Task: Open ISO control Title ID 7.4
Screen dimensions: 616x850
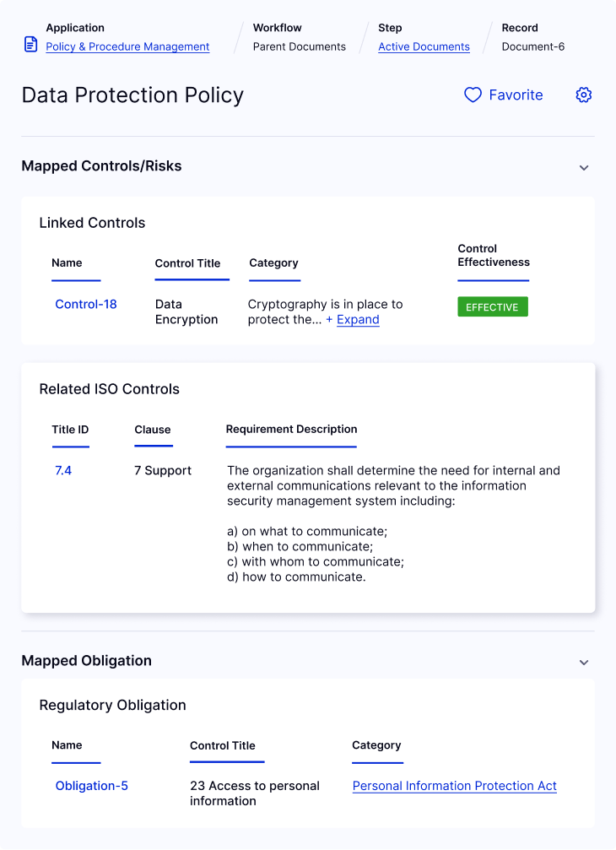Action: point(63,470)
